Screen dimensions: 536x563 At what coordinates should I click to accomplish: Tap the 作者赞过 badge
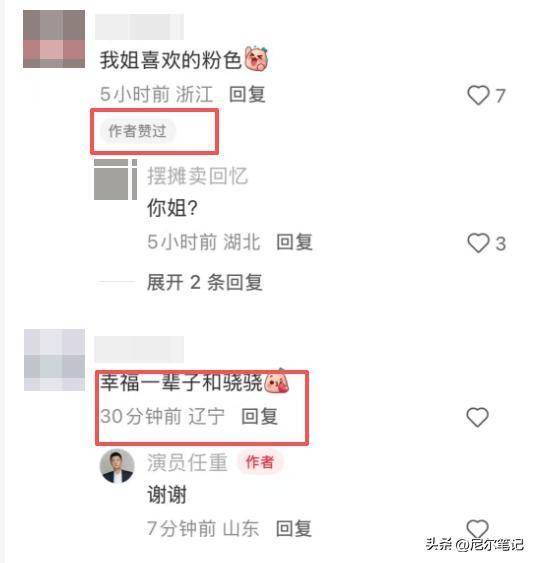click(138, 131)
